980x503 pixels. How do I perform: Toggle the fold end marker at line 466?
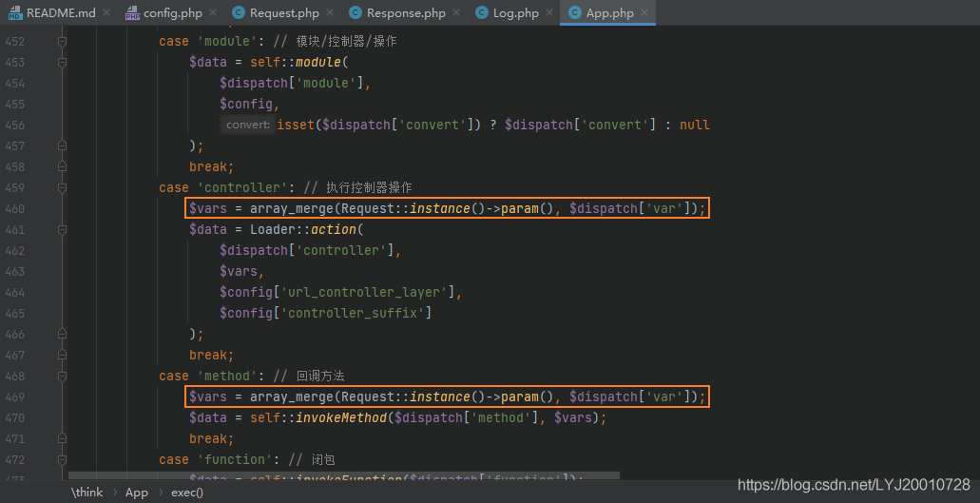62,335
